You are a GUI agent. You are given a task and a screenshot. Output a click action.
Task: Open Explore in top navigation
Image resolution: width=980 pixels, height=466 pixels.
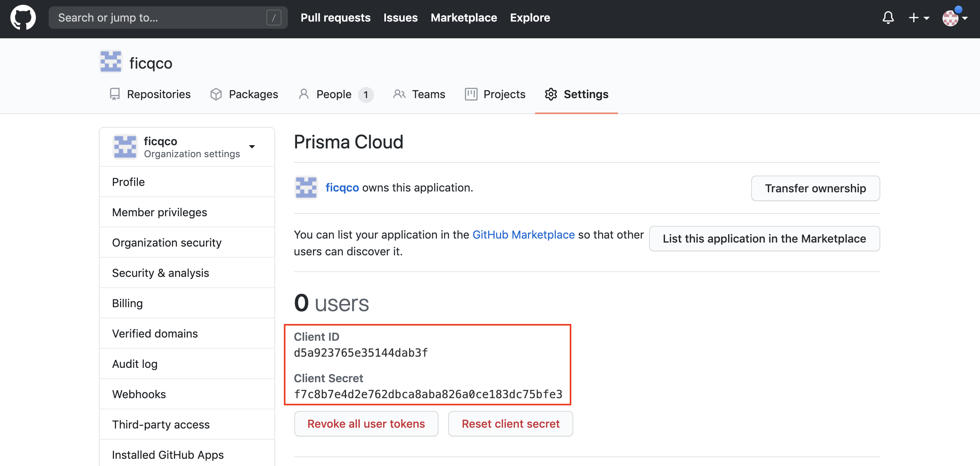click(x=530, y=18)
